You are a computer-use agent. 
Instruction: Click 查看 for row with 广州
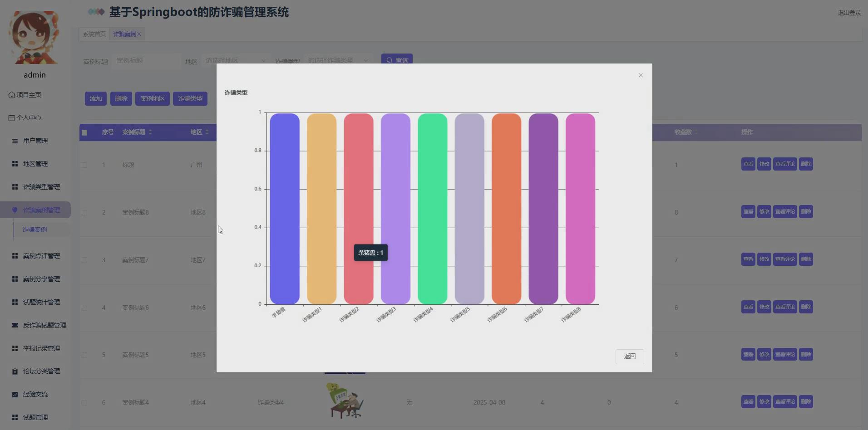(748, 164)
